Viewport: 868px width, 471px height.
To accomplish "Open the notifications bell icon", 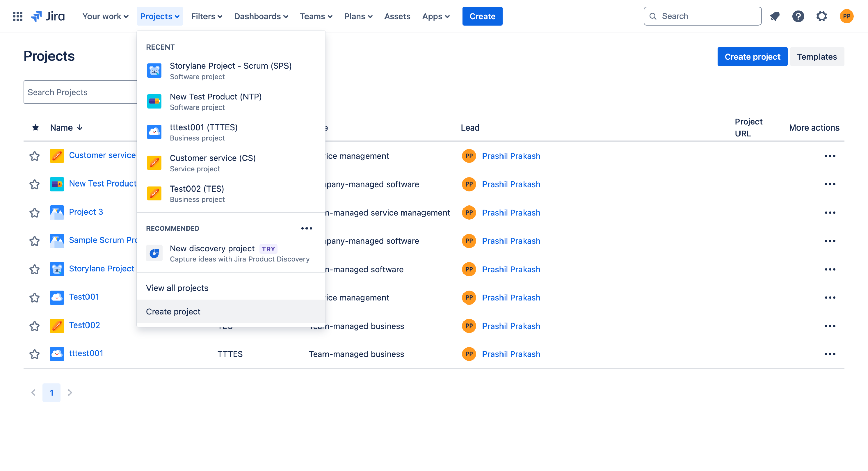I will pyautogui.click(x=775, y=16).
